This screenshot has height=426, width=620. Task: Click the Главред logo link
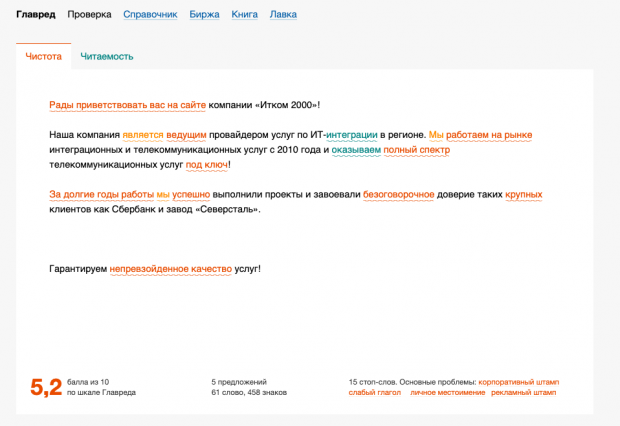(x=36, y=15)
